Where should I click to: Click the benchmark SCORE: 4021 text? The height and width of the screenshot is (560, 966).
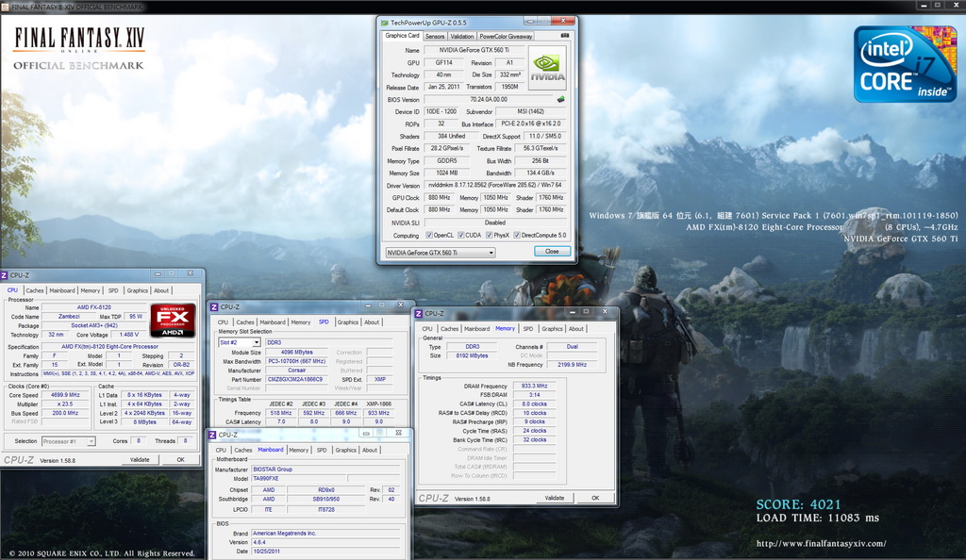[x=798, y=504]
